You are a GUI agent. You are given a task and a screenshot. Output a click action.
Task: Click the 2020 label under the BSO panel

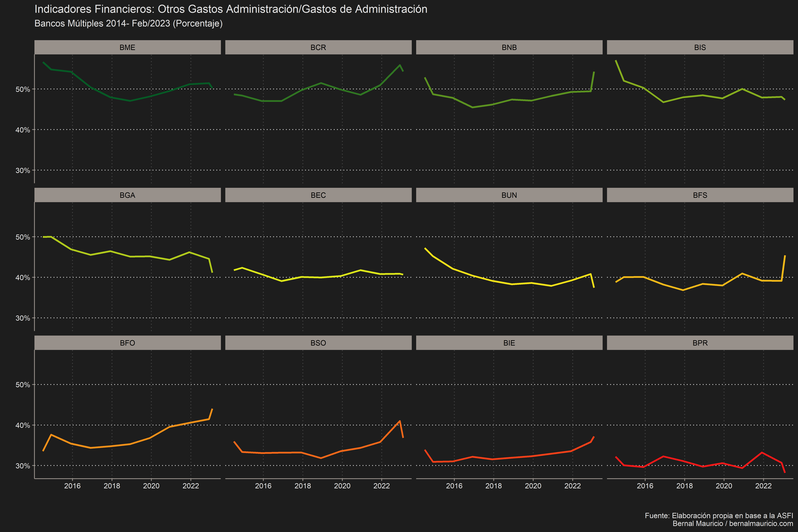pyautogui.click(x=342, y=486)
